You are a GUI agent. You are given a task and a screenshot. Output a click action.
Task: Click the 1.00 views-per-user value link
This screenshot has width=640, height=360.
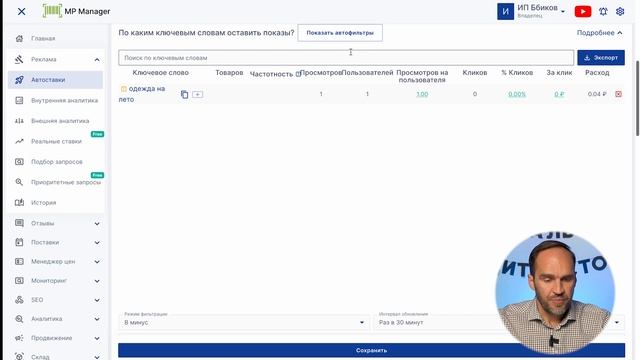(422, 94)
